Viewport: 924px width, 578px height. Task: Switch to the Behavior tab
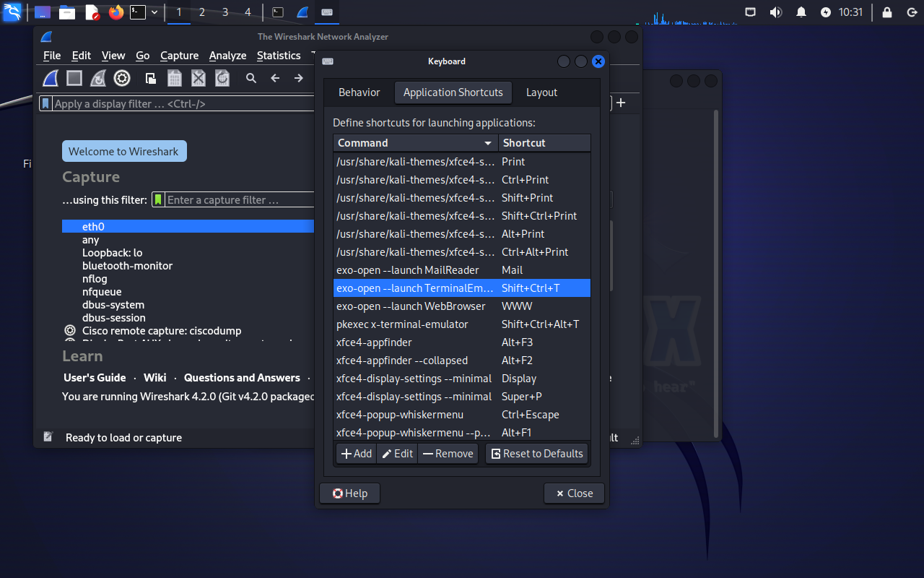click(x=359, y=92)
